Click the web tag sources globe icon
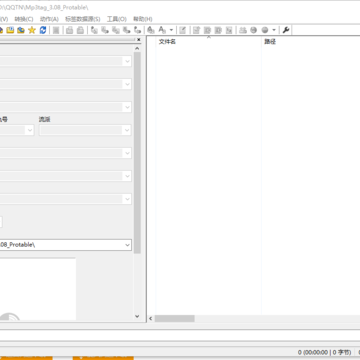Viewport: 360px width, 360px height. tap(265, 30)
